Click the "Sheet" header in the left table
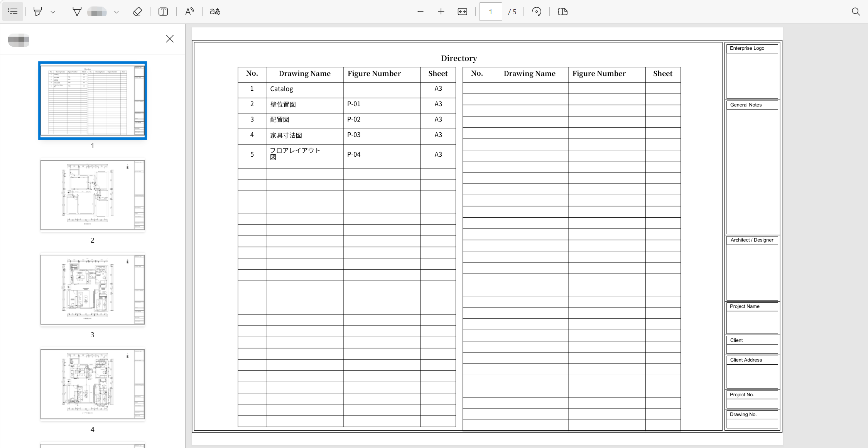This screenshot has width=868, height=448. point(438,74)
